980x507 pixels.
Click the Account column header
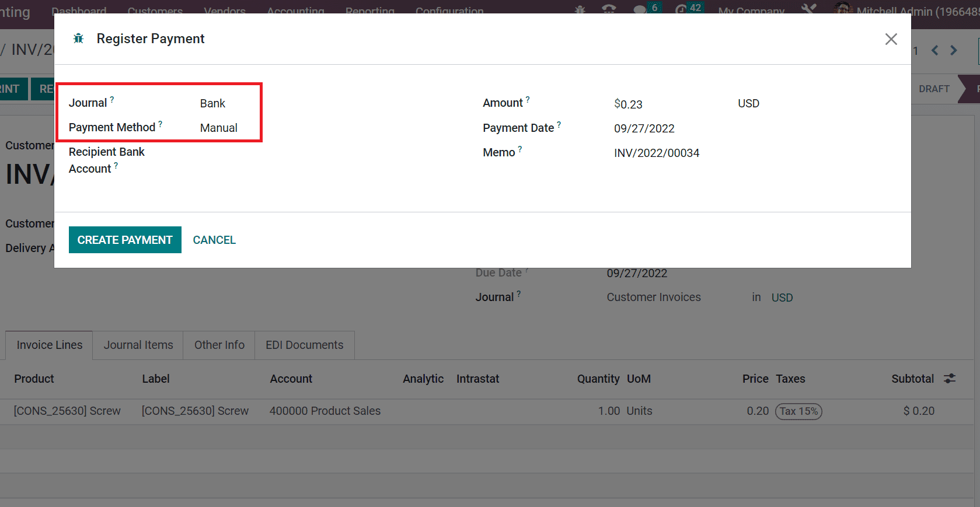(x=291, y=379)
